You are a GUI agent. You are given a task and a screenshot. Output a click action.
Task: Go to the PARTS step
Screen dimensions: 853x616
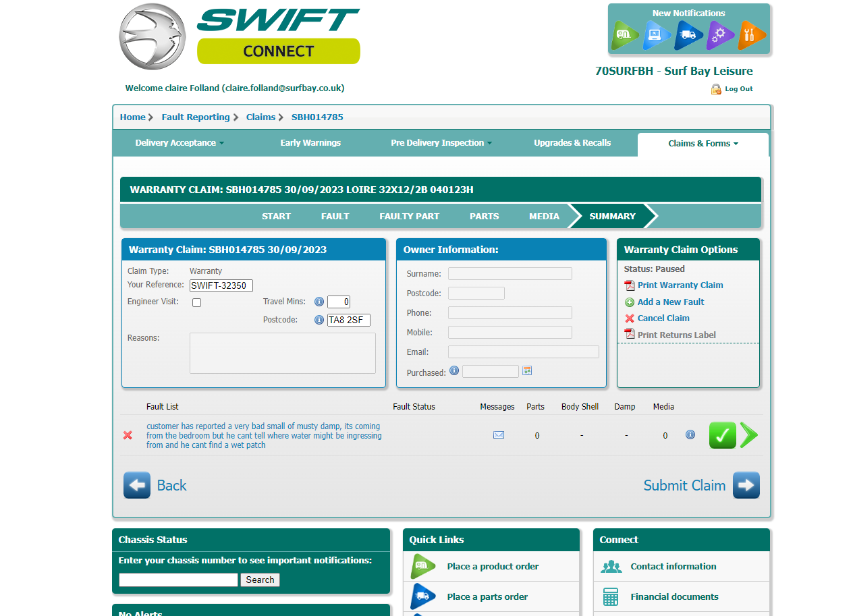click(485, 217)
